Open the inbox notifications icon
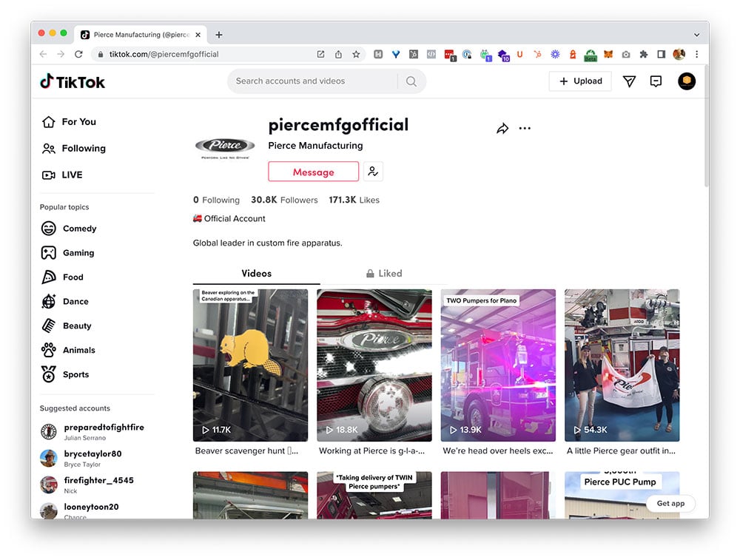740x560 pixels. (656, 81)
